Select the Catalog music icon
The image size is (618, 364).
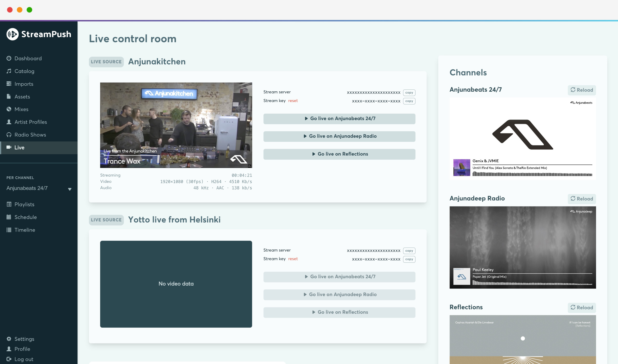coord(9,71)
